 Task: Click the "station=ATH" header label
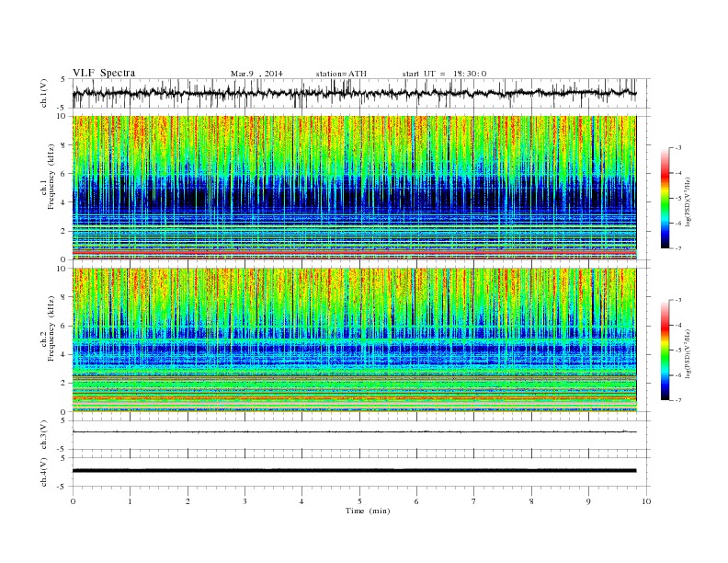tap(341, 74)
